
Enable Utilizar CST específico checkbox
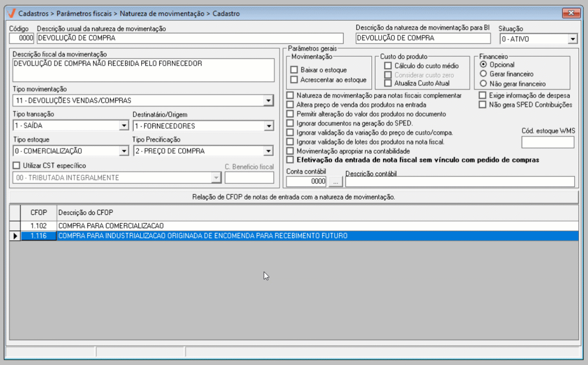[17, 165]
